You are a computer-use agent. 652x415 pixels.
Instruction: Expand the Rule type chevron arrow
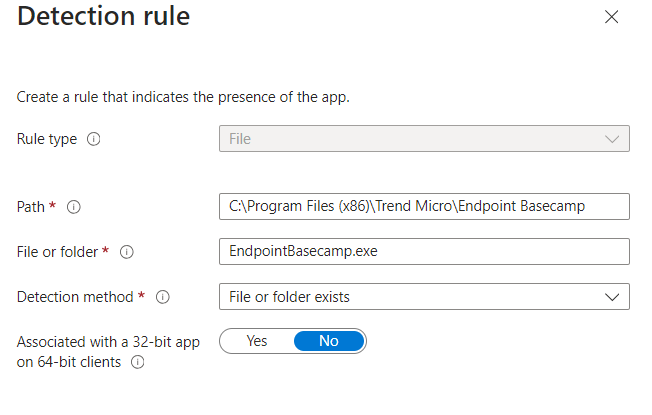[612, 139]
